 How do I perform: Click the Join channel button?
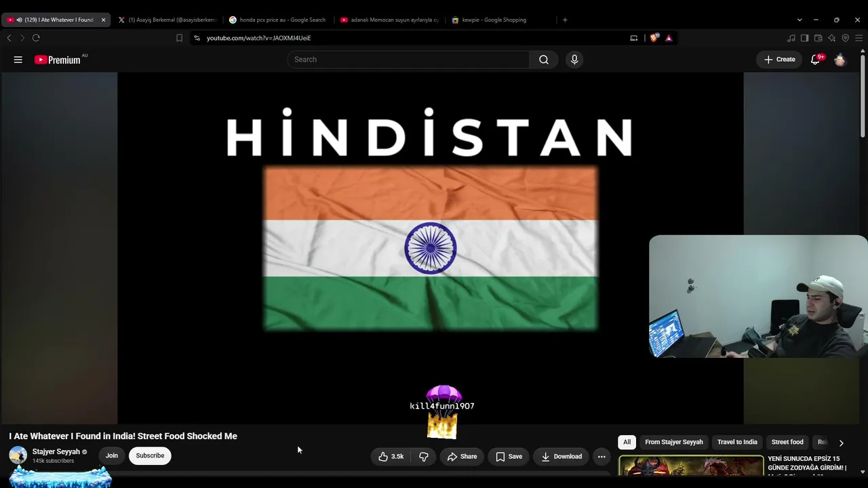[112, 456]
